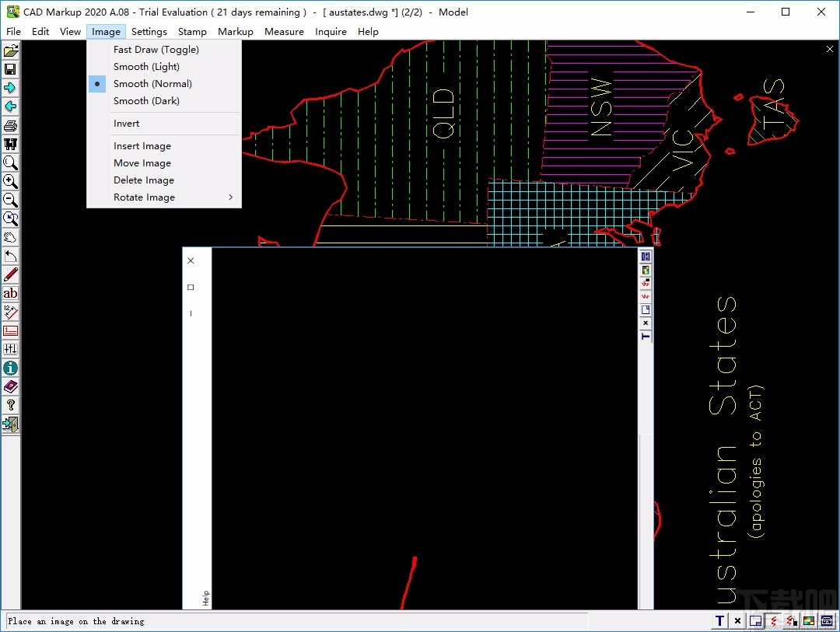Click the Info tool icon
The width and height of the screenshot is (840, 632).
[x=10, y=368]
